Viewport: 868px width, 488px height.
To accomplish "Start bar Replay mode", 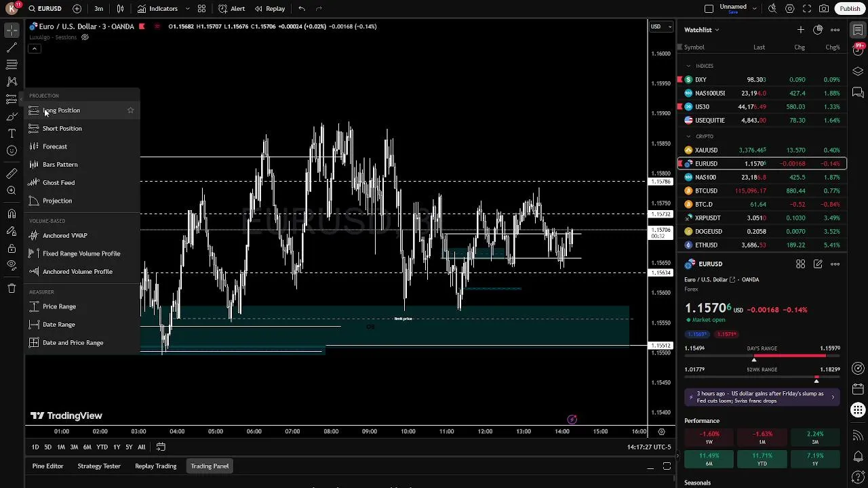I will pos(269,9).
